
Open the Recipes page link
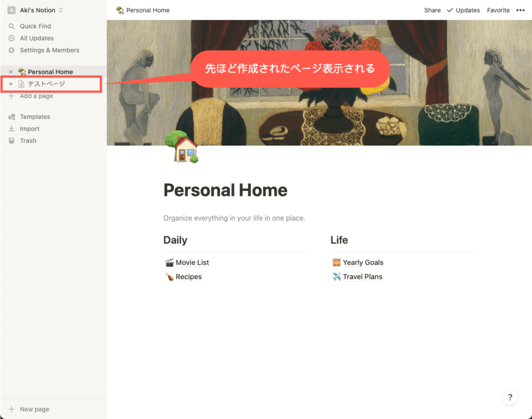189,277
